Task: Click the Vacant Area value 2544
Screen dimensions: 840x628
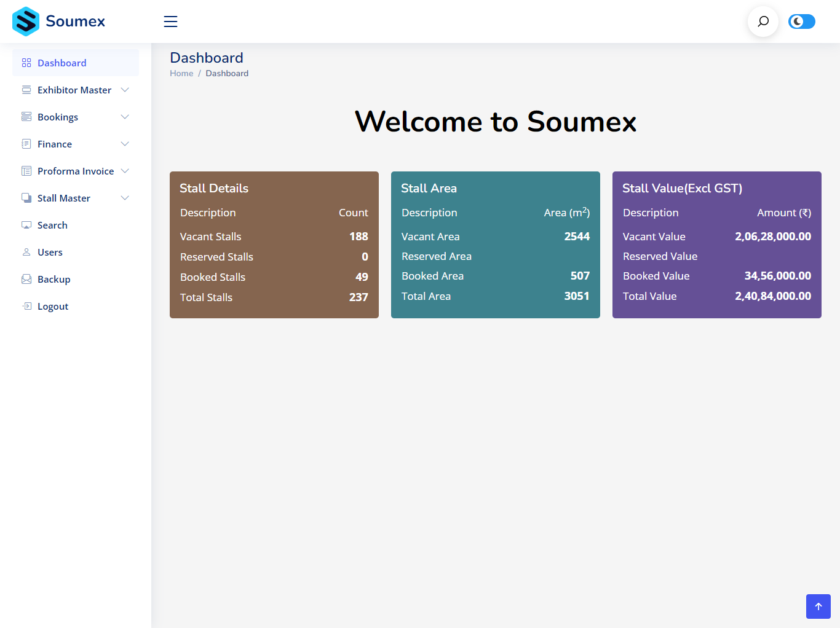Action: point(577,237)
